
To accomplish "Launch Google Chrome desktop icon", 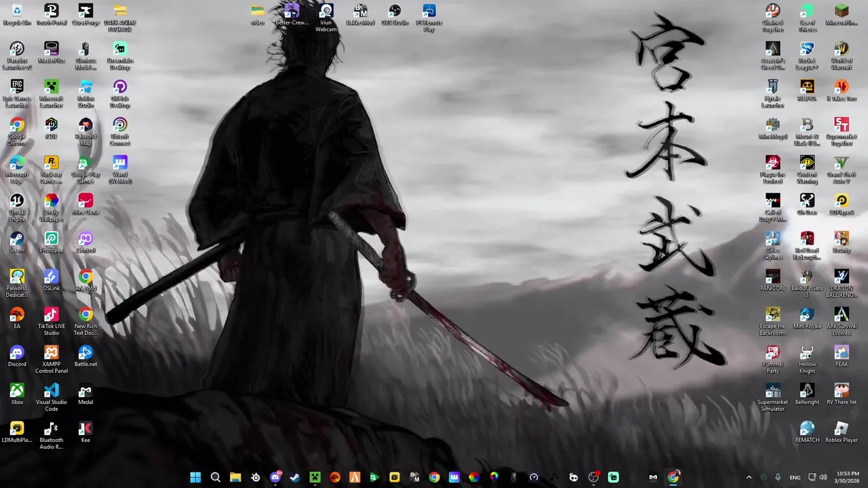I will point(17,132).
